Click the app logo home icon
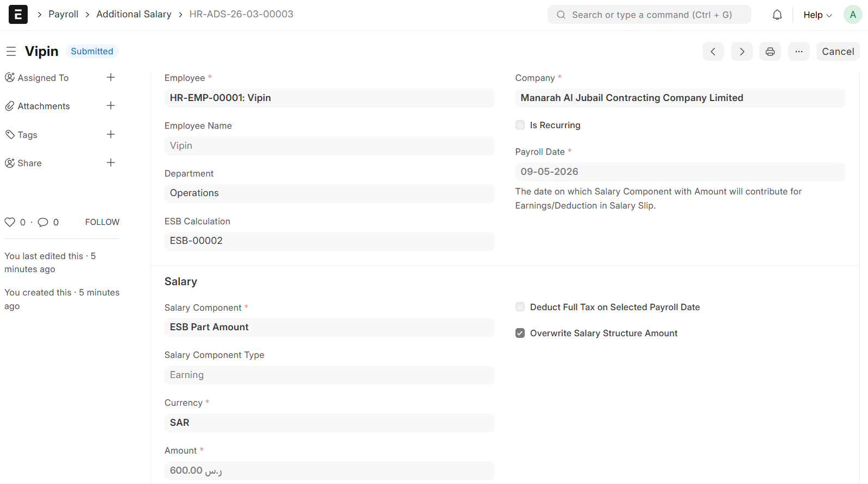The image size is (868, 484). point(18,15)
